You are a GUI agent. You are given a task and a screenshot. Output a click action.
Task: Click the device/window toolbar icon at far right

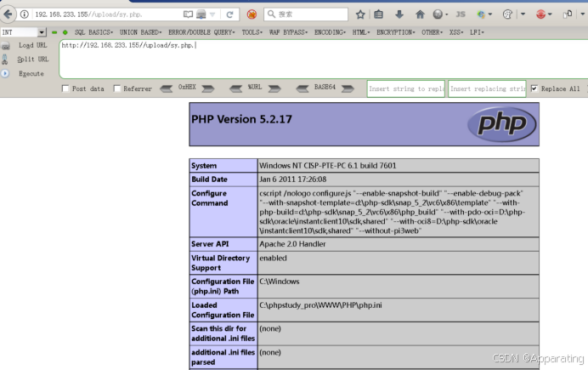(568, 14)
